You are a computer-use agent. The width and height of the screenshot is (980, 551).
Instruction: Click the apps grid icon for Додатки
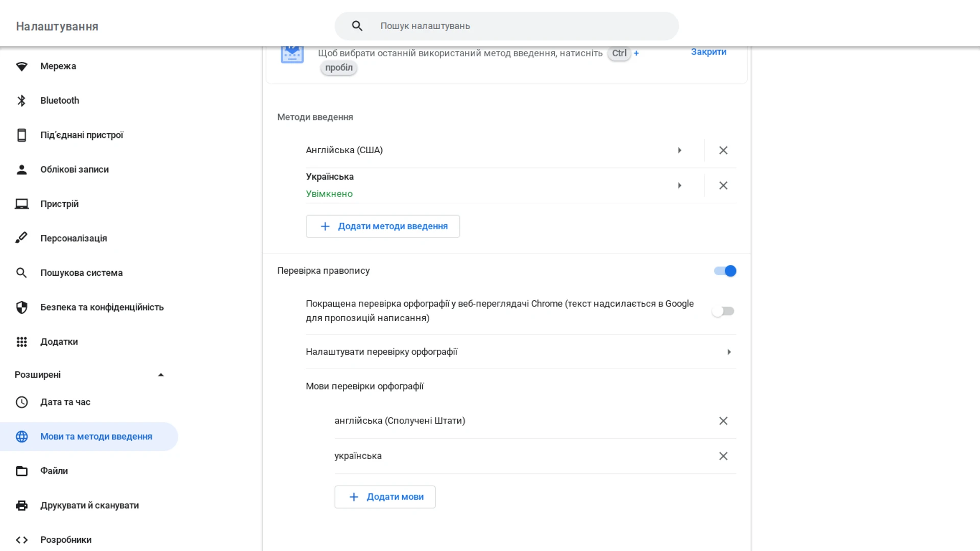pyautogui.click(x=21, y=342)
